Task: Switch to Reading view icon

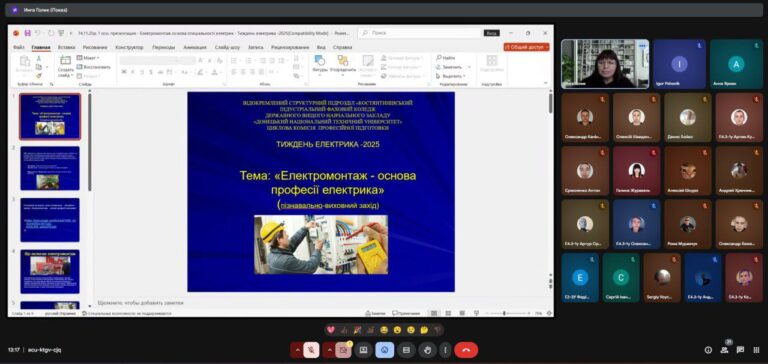Action: click(x=462, y=313)
